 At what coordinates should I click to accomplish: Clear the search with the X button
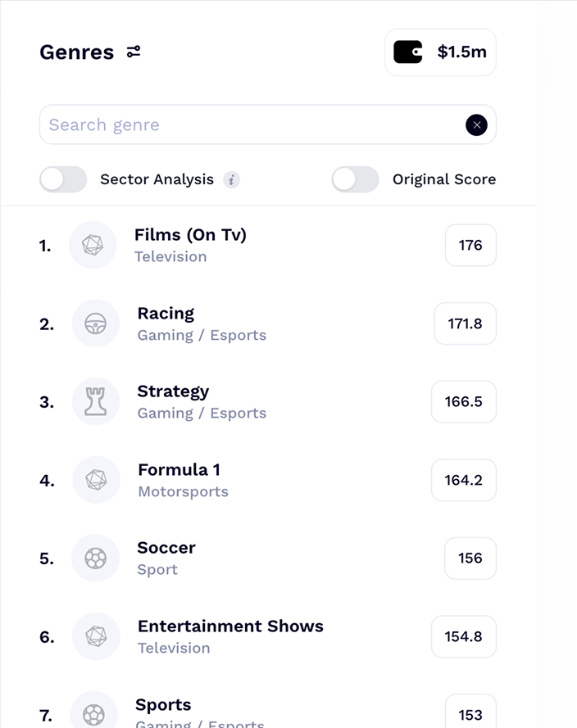click(x=476, y=125)
